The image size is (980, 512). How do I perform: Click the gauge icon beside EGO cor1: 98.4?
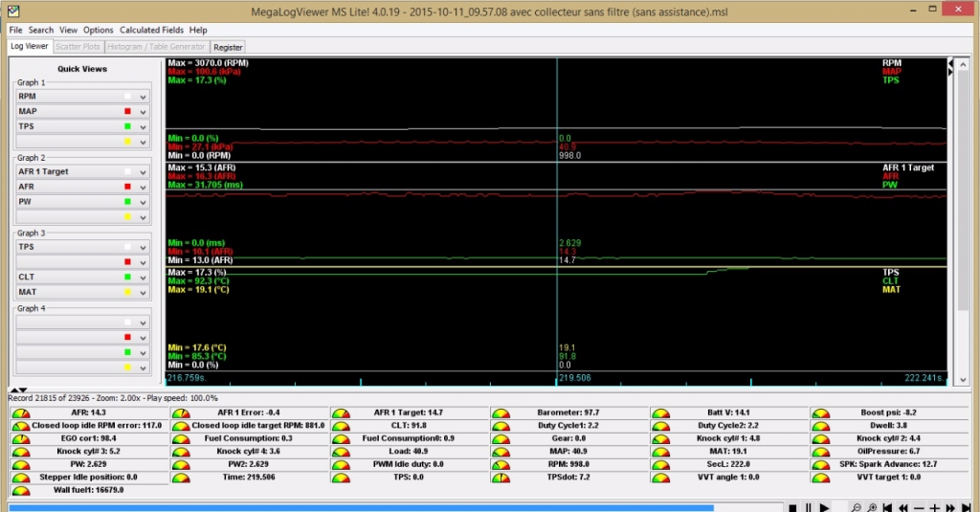[21, 439]
